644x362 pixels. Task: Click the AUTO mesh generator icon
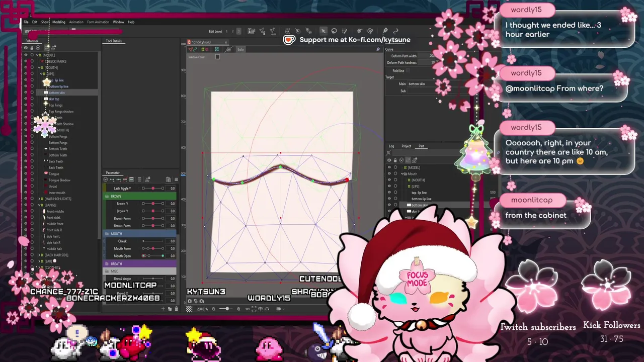(x=273, y=31)
